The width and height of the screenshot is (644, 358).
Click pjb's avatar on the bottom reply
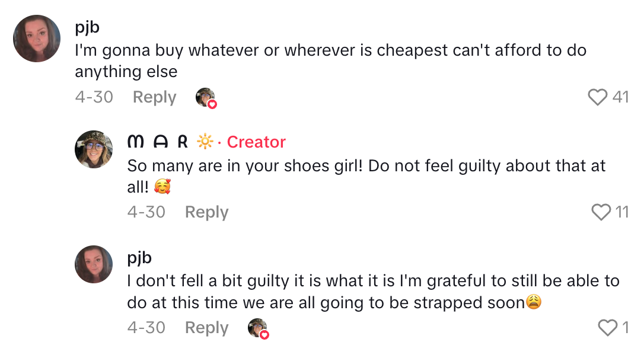click(94, 264)
